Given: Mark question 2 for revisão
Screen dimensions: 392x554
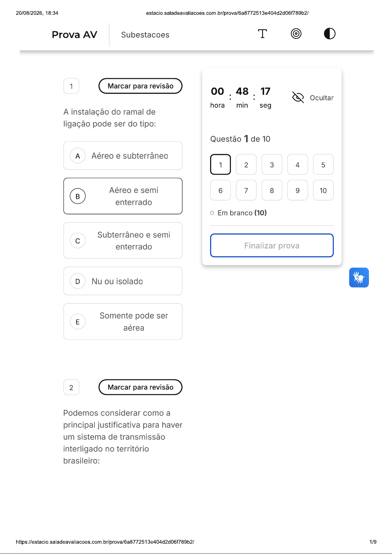Looking at the screenshot, I should point(140,387).
